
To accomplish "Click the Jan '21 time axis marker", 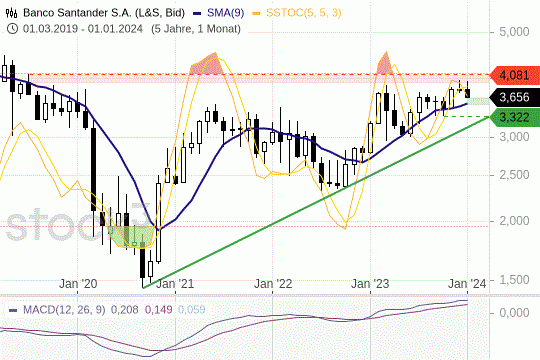I will 175,284.
